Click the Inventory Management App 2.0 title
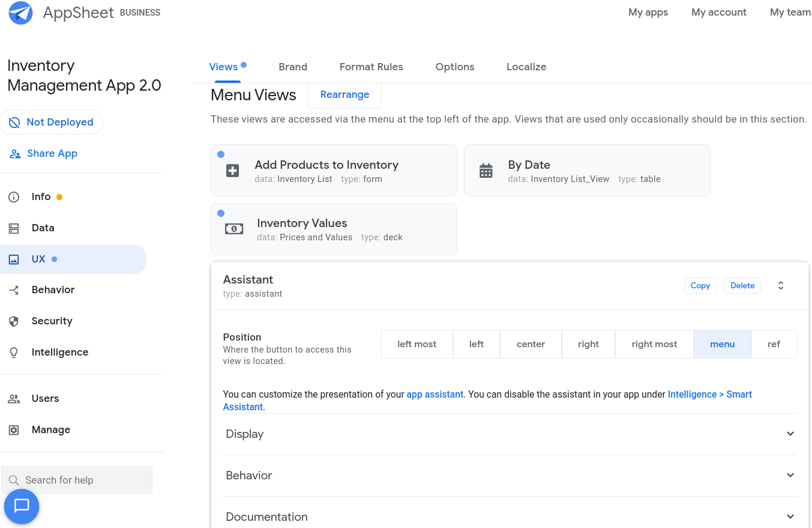Image resolution: width=812 pixels, height=528 pixels. click(84, 76)
